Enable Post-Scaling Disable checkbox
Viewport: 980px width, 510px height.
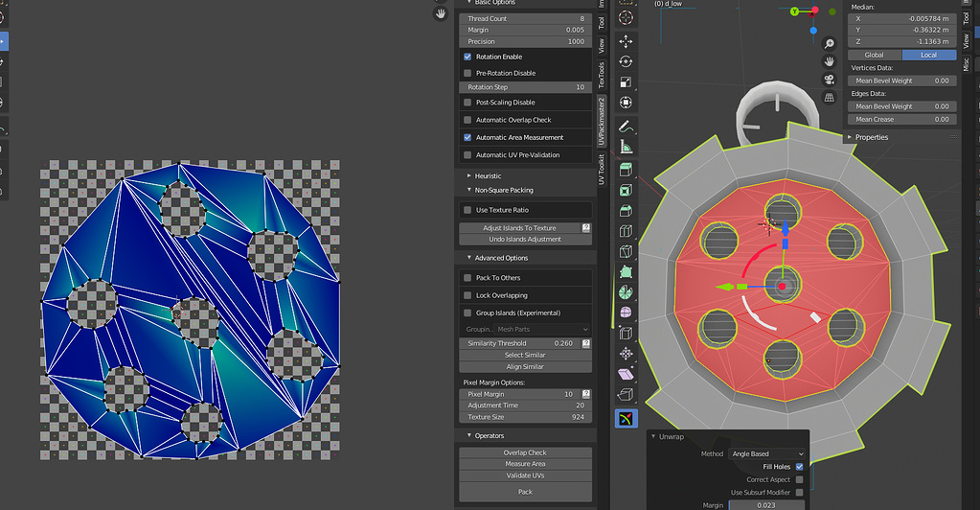[467, 102]
